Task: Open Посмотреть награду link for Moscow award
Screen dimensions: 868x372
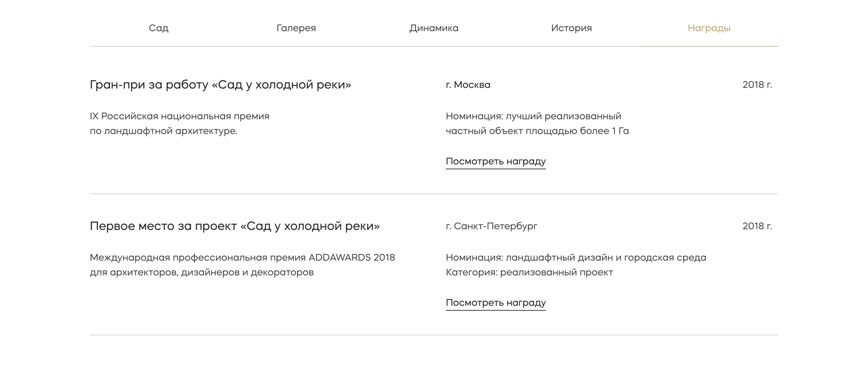Action: tap(495, 162)
